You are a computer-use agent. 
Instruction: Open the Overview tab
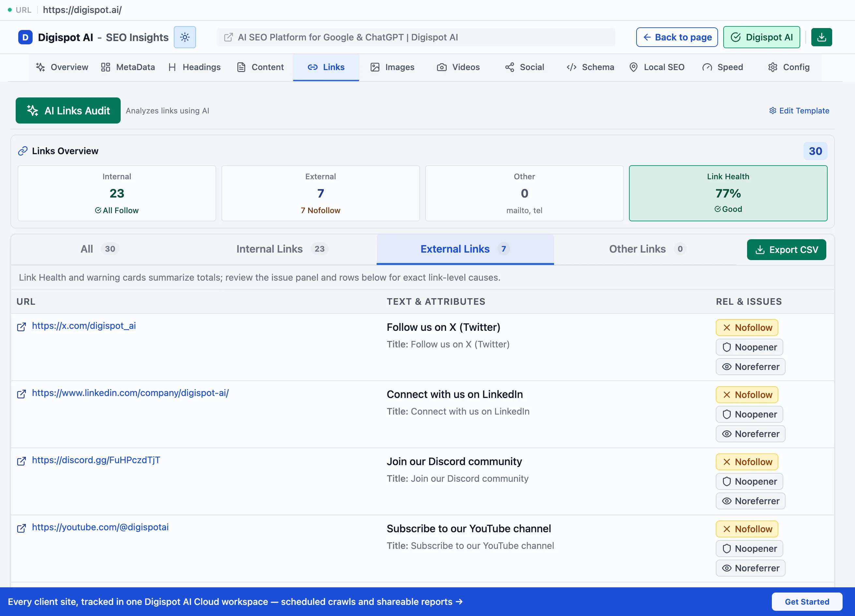(x=62, y=67)
